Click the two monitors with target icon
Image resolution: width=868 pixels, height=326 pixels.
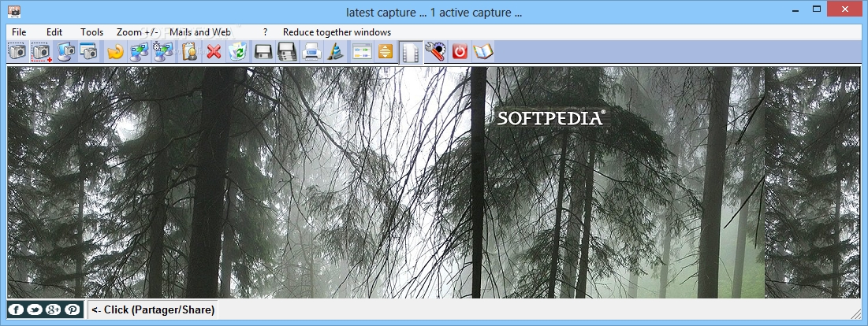click(162, 52)
